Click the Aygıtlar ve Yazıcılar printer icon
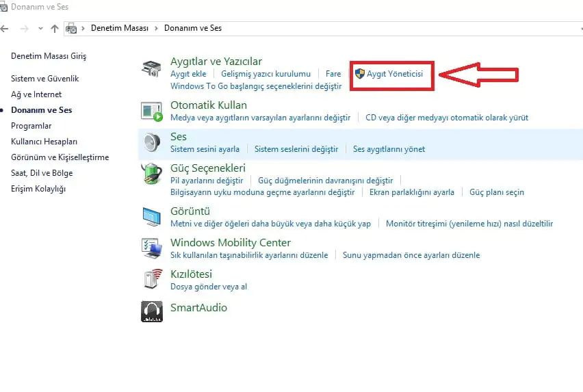This screenshot has width=583, height=392. [x=152, y=68]
